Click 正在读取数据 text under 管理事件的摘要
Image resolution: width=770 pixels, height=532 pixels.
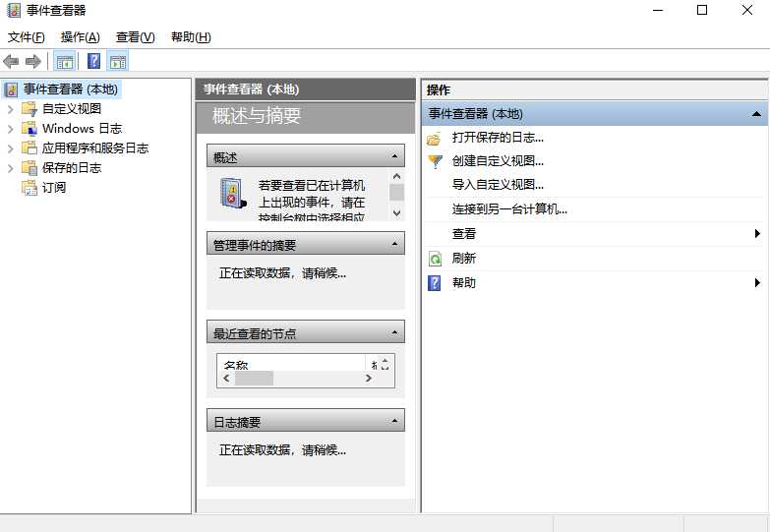(282, 273)
